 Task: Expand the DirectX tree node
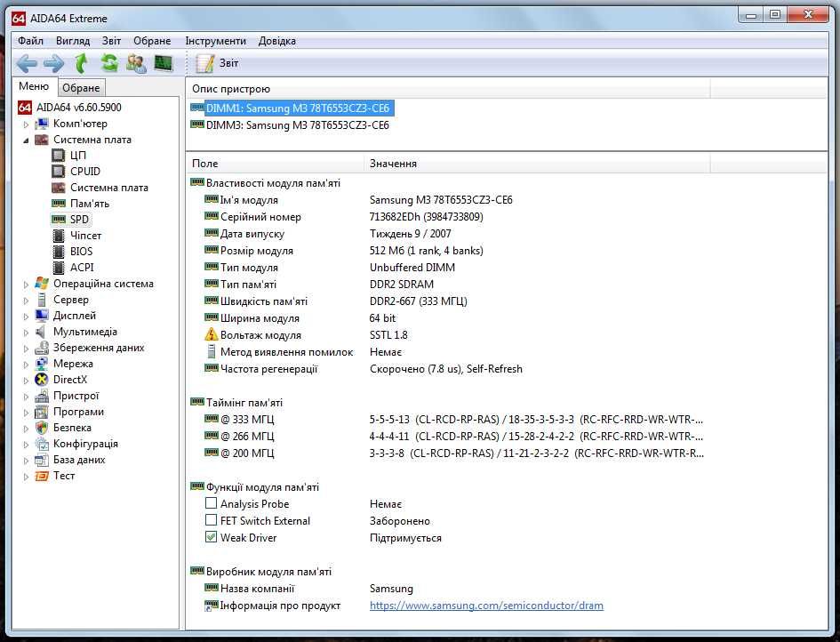tap(26, 381)
